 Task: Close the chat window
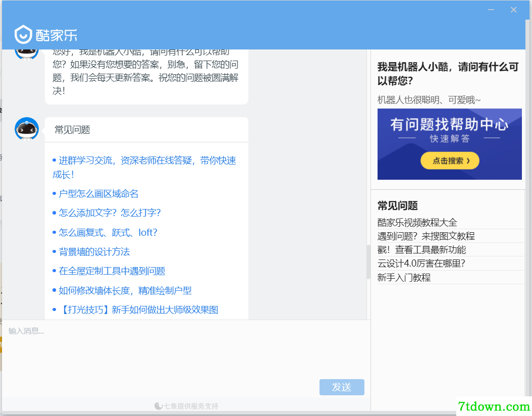click(514, 10)
